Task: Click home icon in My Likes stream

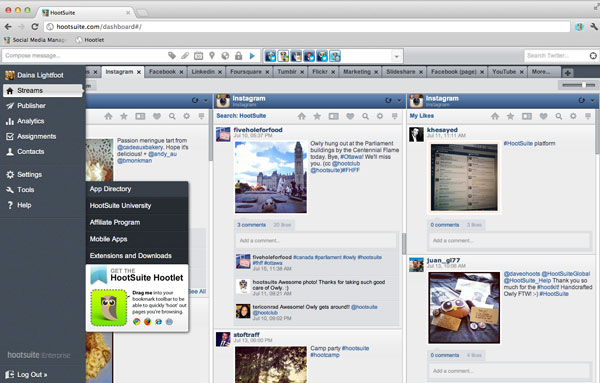Action: click(495, 116)
